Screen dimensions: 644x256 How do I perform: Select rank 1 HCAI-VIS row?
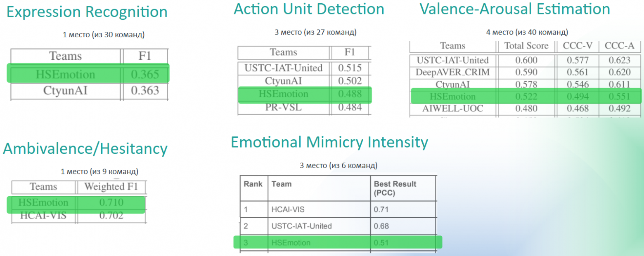pyautogui.click(x=338, y=209)
